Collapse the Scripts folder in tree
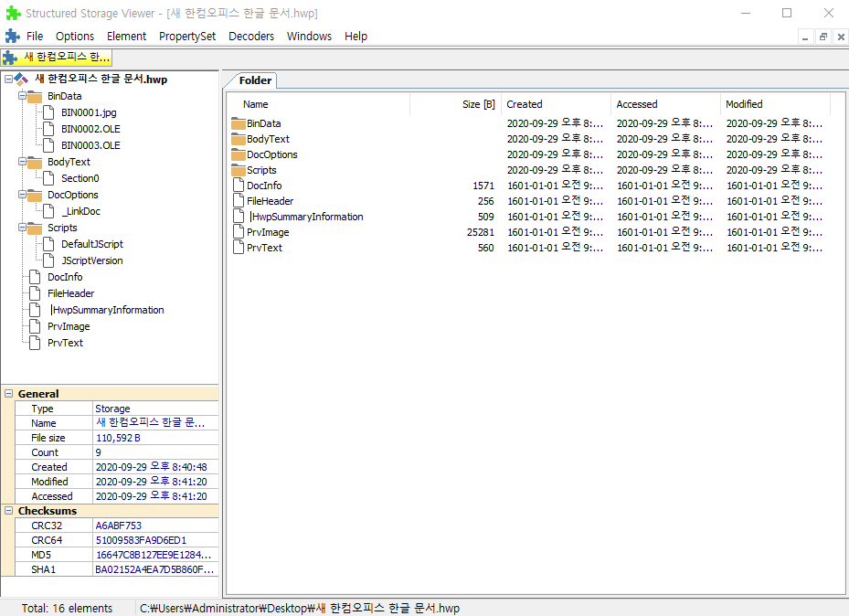 click(x=22, y=228)
